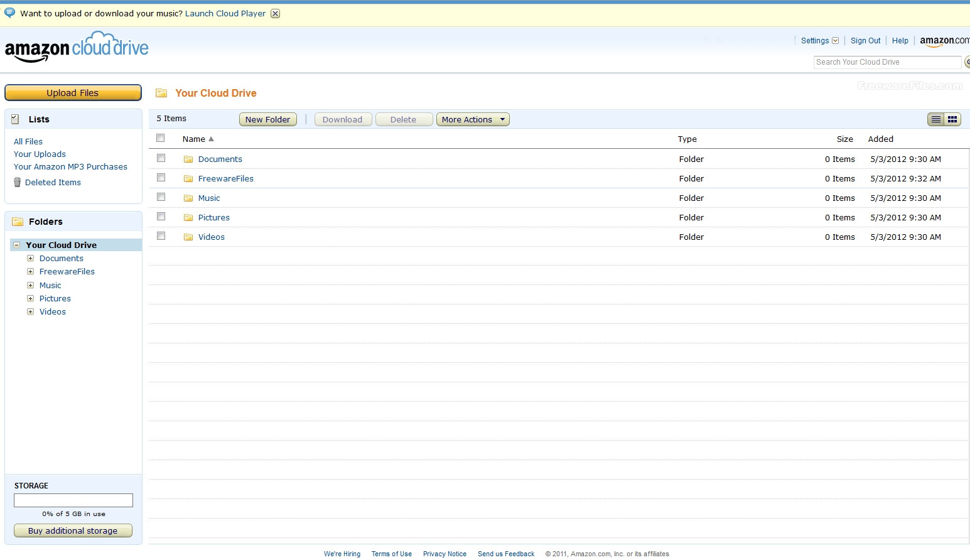This screenshot has height=560, width=970.
Task: Click the folder icon beside Your Cloud Drive heading
Action: (x=161, y=93)
